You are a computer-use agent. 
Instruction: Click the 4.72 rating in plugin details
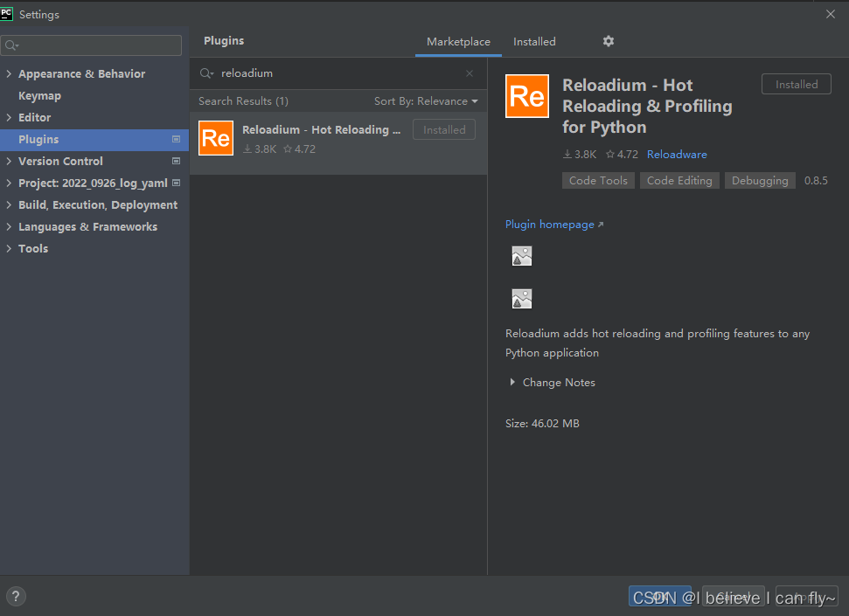(622, 155)
